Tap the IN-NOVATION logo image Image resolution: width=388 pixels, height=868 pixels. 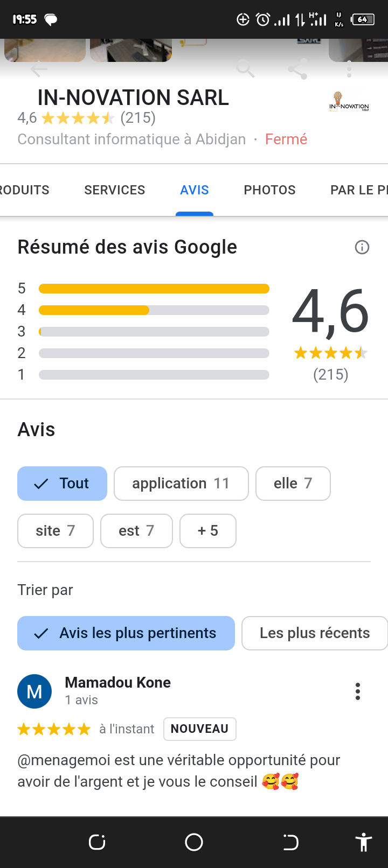pos(349,102)
